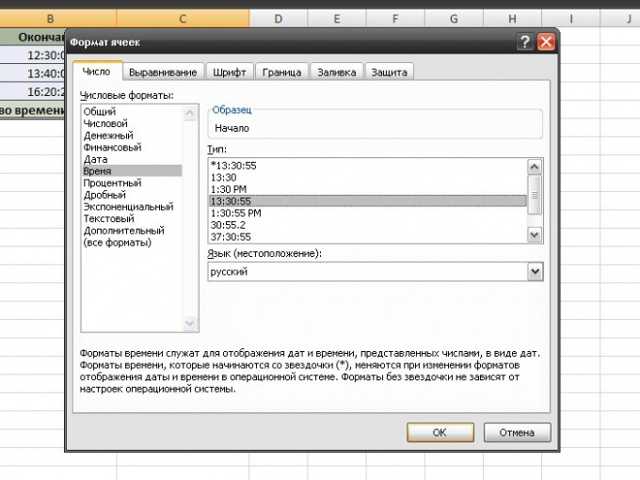Click the 16:20 time cell in spreadsheet
This screenshot has width=640, height=480.
click(x=33, y=92)
